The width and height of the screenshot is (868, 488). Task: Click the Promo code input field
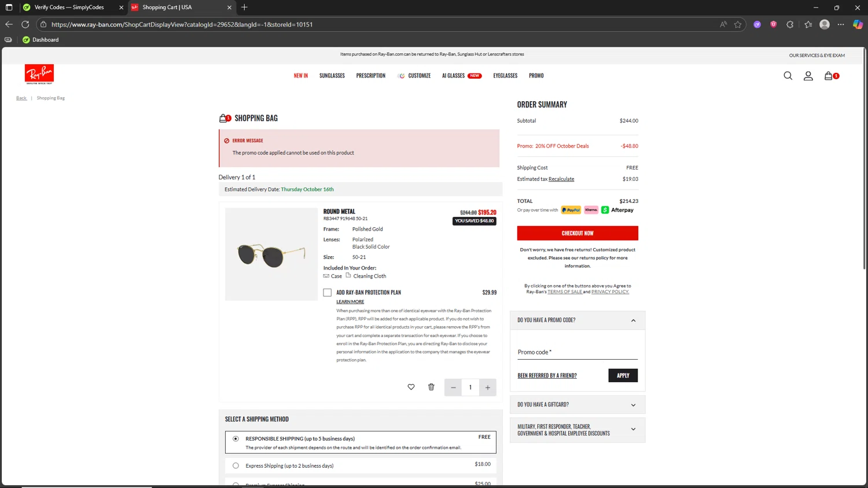coord(578,352)
